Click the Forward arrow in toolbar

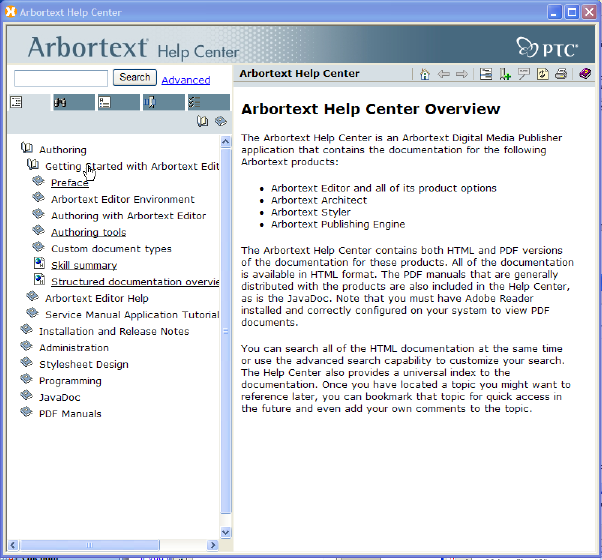pos(462,74)
